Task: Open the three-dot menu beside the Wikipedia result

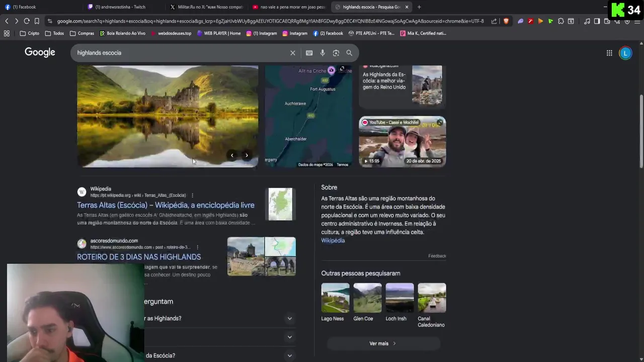Action: click(192, 195)
